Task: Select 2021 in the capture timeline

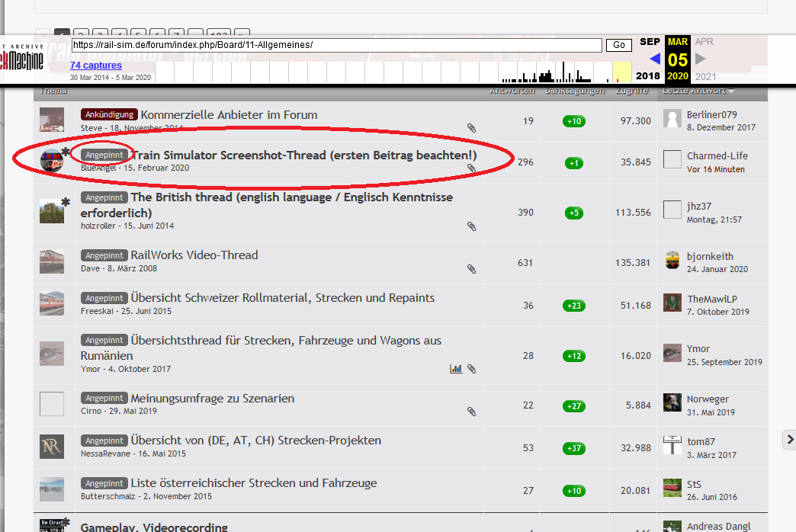Action: 705,77
